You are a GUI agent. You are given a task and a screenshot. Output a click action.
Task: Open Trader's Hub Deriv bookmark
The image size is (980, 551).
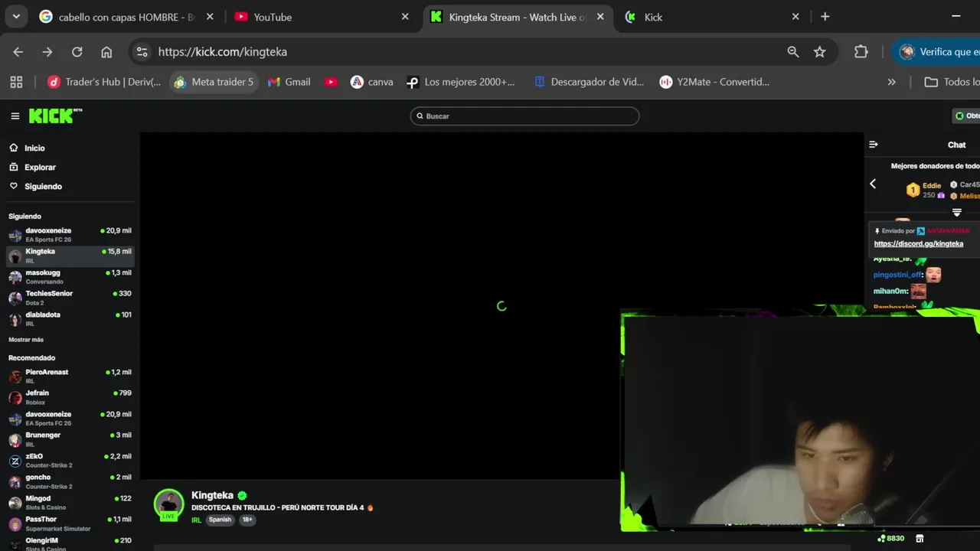click(104, 82)
